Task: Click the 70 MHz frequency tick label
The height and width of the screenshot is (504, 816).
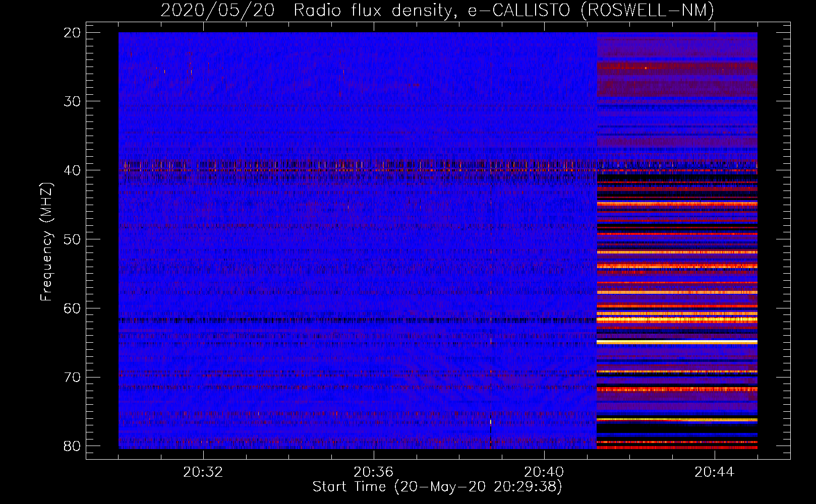Action: click(x=73, y=377)
